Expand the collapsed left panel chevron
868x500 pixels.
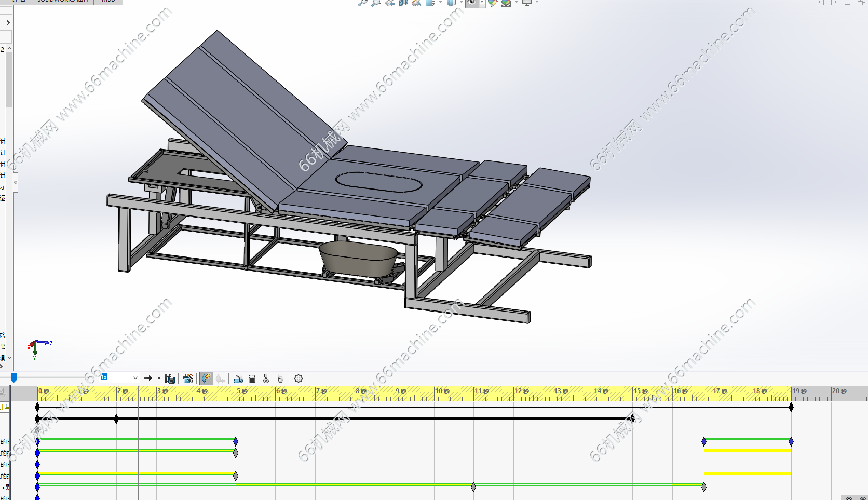pyautogui.click(x=8, y=23)
